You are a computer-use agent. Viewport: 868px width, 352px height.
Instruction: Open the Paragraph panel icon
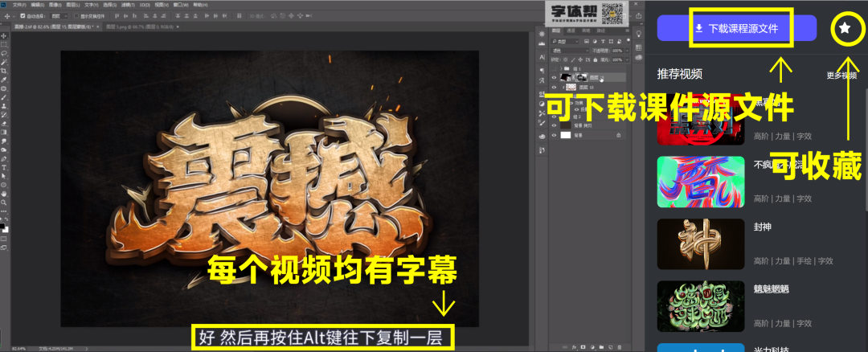pos(542,71)
